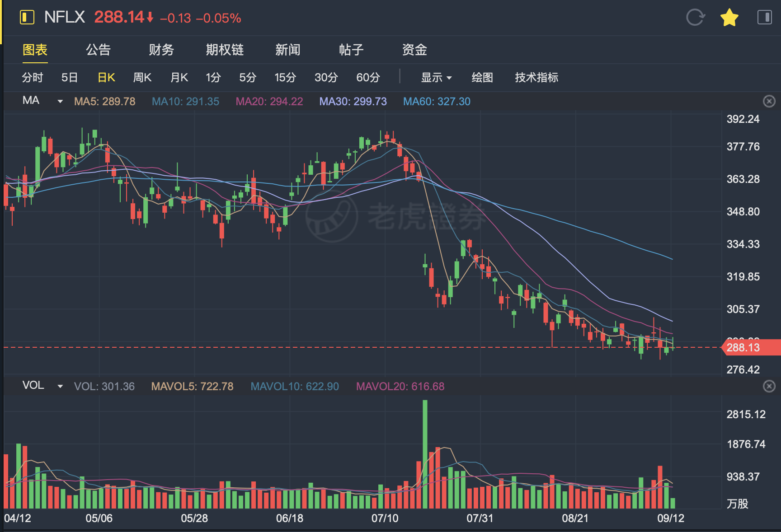Select the 周K weekly chart period
This screenshot has width=781, height=532.
142,78
